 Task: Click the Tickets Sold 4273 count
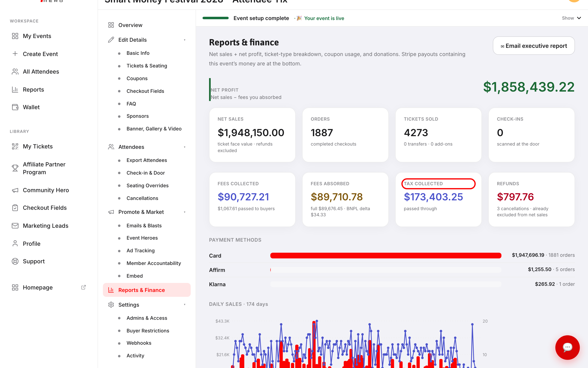(x=416, y=133)
